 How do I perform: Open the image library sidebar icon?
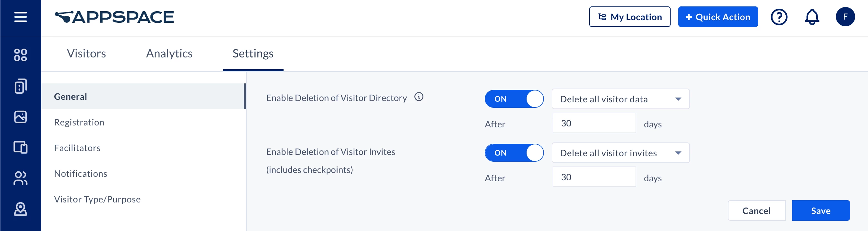[x=21, y=117]
